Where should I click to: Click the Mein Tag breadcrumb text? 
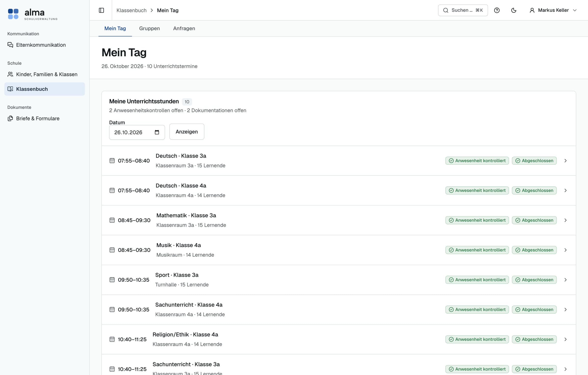click(168, 10)
